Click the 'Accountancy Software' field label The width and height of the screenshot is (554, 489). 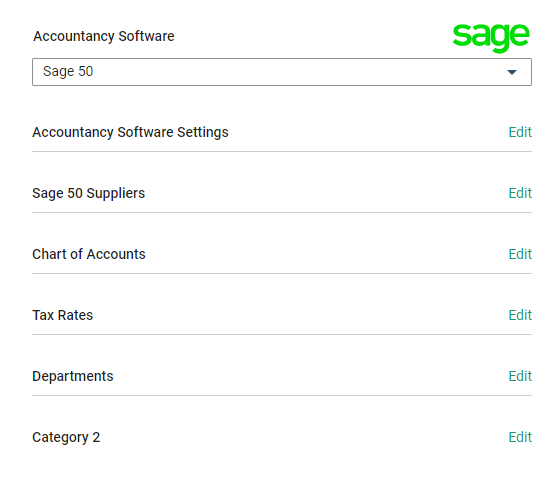[104, 36]
